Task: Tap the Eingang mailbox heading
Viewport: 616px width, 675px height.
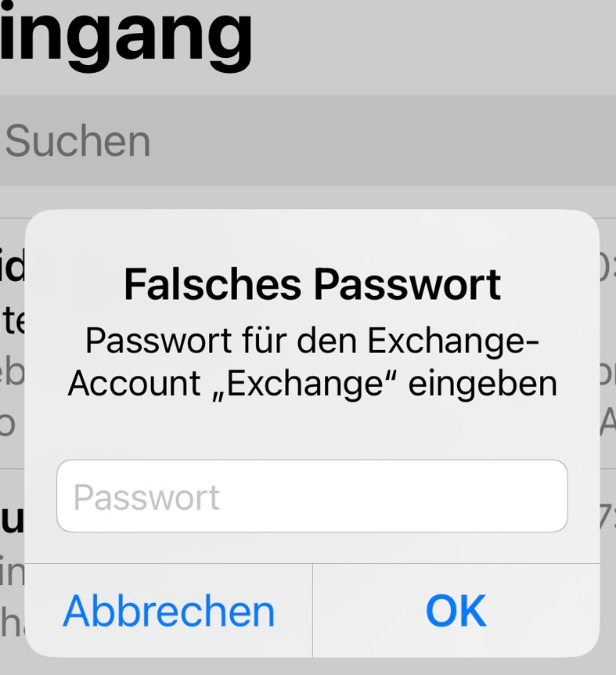Action: tap(125, 34)
